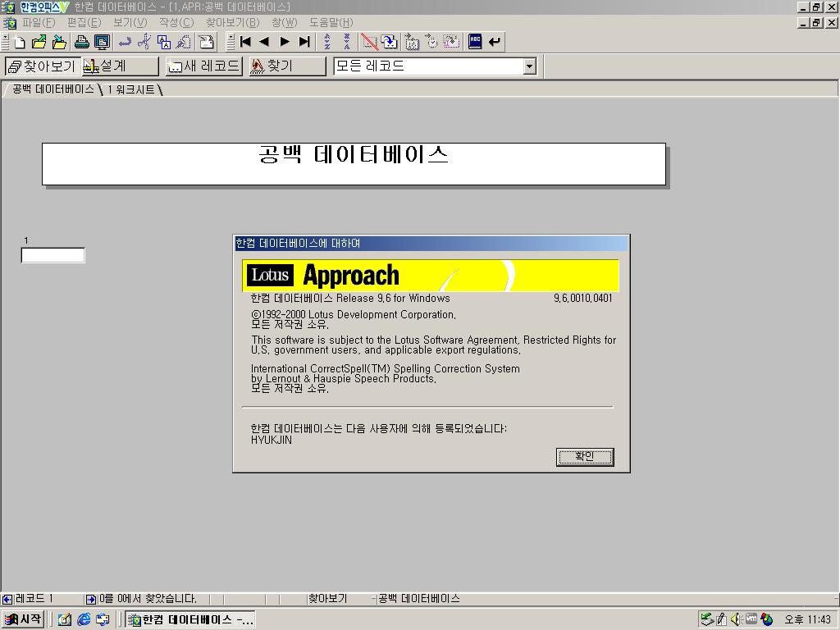Click 확인 button in about dialog
The width and height of the screenshot is (840, 630).
(x=585, y=457)
